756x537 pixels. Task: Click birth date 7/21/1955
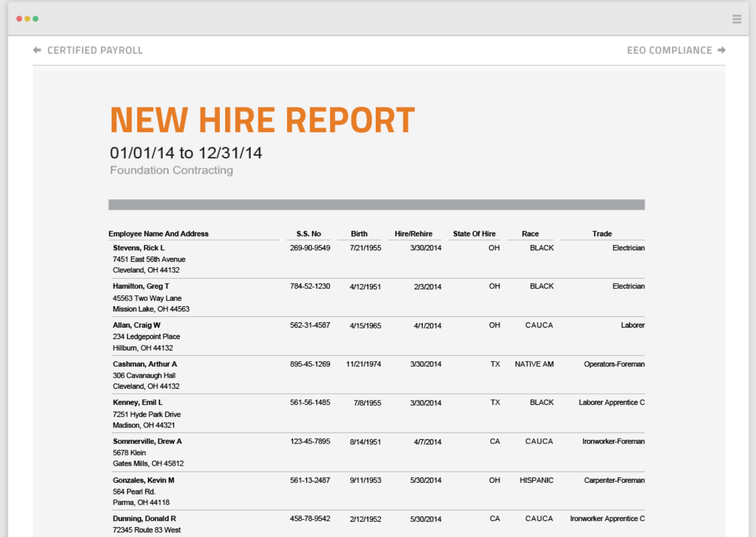click(x=365, y=248)
